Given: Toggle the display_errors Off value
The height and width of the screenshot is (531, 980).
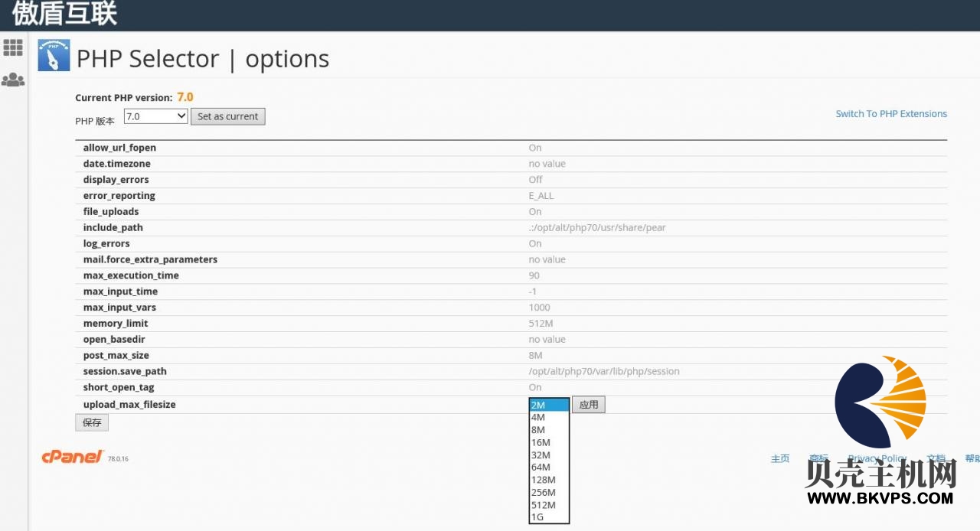Looking at the screenshot, I should (535, 180).
